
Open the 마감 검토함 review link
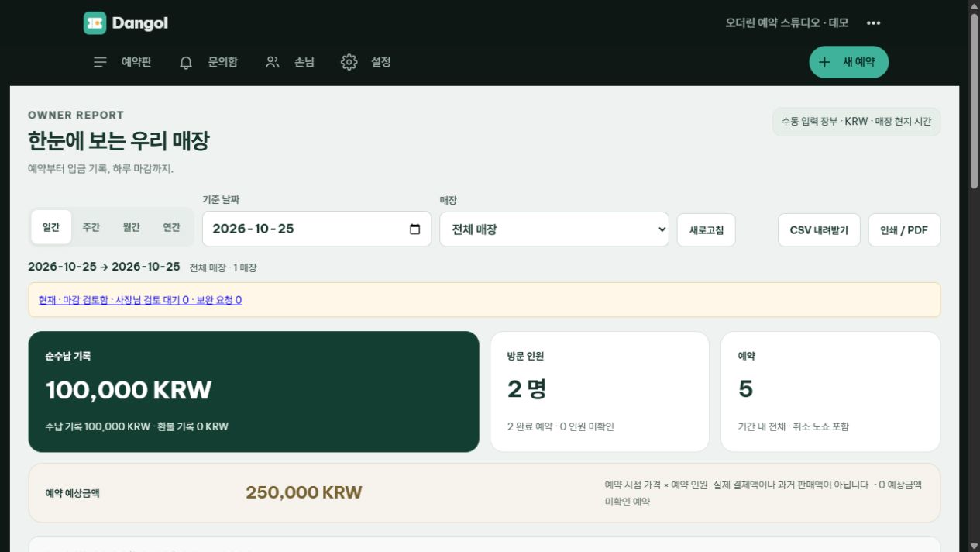point(140,300)
